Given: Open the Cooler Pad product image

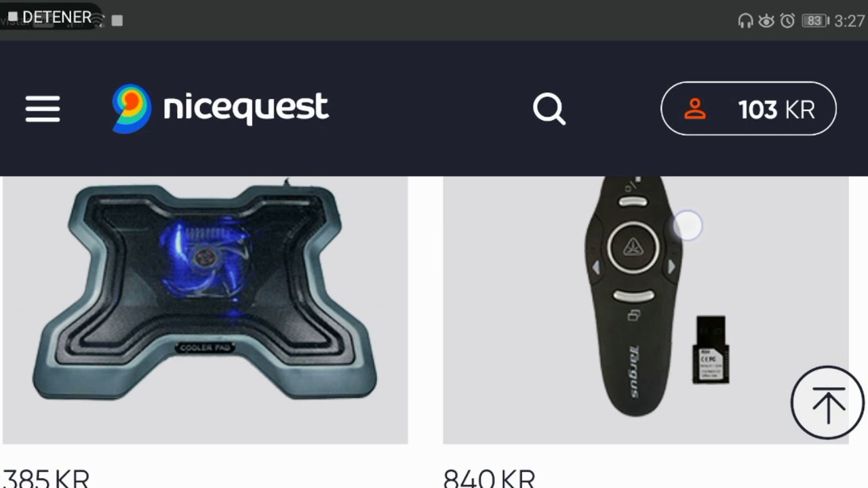Looking at the screenshot, I should click(204, 310).
